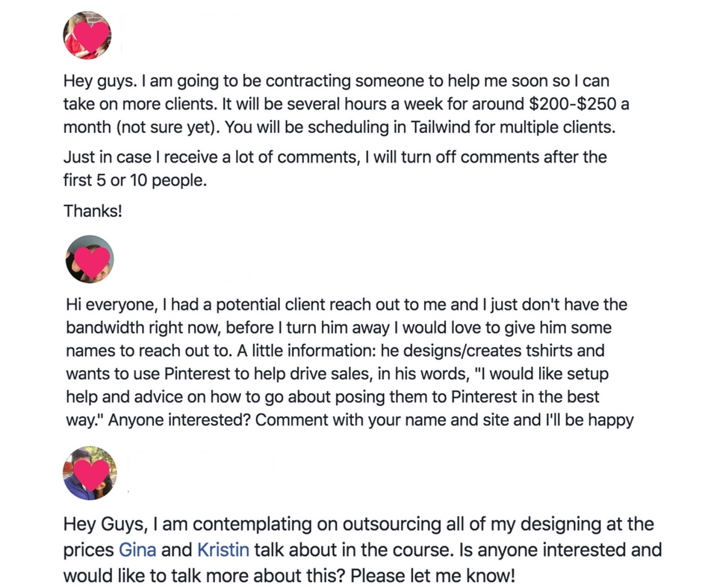
Task: Click the 'Please let me know!' sentence
Action: pos(432,576)
